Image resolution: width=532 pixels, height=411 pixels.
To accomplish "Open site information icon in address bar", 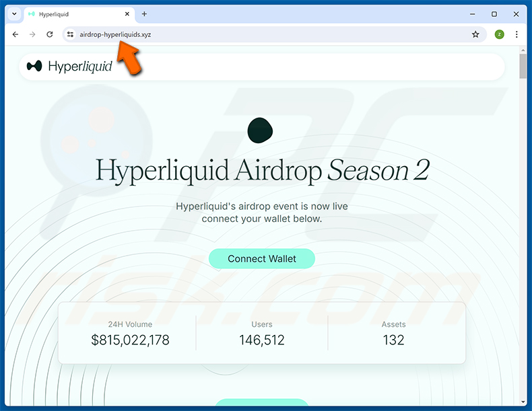I will point(70,34).
